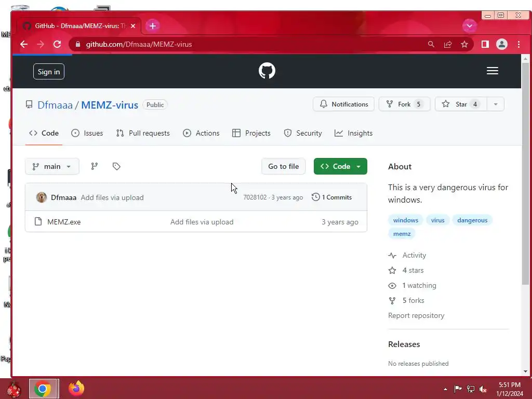The width and height of the screenshot is (532, 399).
Task: Open commit message in the Dfmaaa row
Action: click(112, 197)
